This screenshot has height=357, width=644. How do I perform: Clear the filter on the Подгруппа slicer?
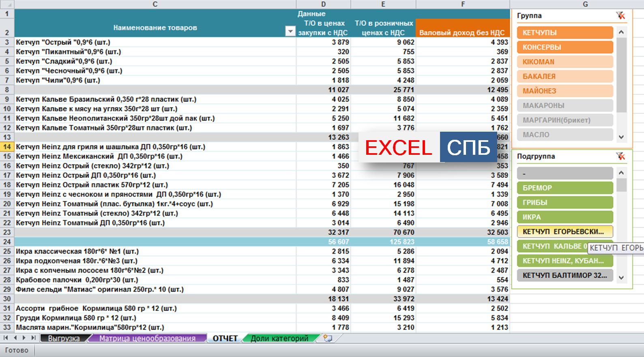coord(620,156)
